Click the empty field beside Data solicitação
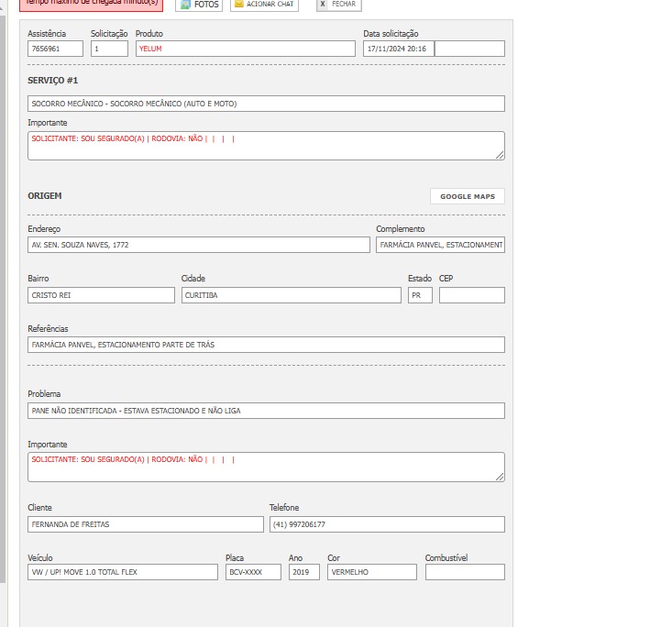672x627 pixels. point(469,49)
